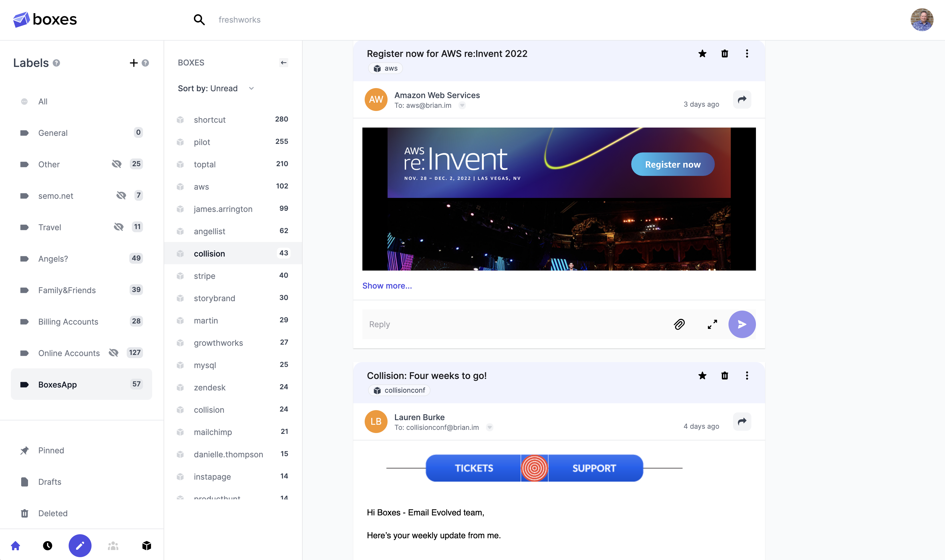Image resolution: width=945 pixels, height=560 pixels.
Task: Open the pilot box
Action: pos(233,142)
